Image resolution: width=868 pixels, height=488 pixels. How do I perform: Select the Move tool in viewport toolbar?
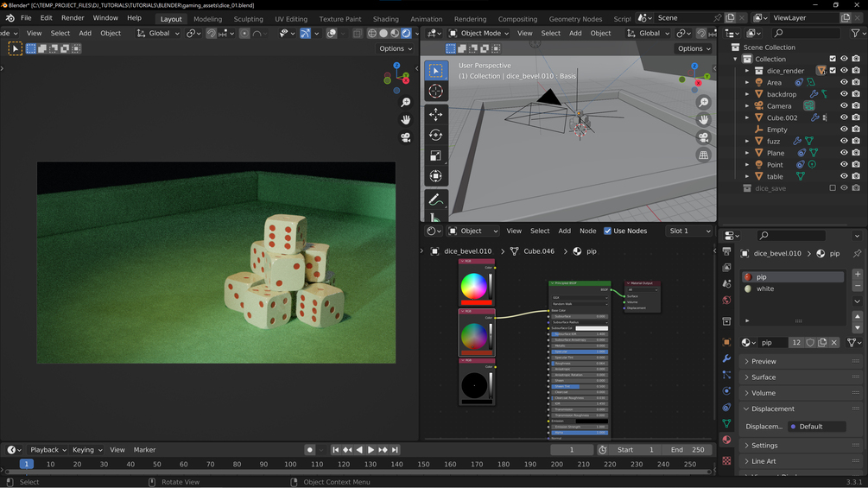pos(435,114)
